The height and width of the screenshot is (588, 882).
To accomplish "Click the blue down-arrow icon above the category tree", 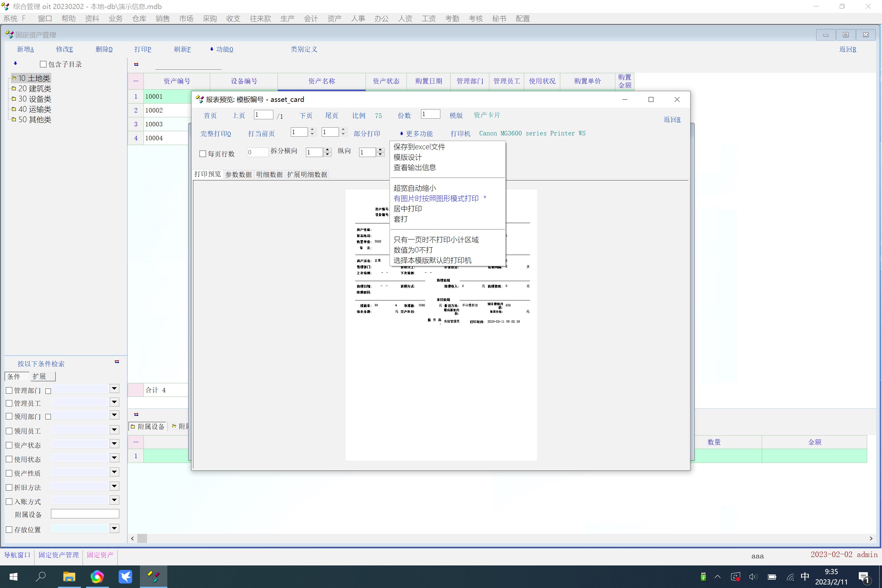I will pyautogui.click(x=15, y=64).
